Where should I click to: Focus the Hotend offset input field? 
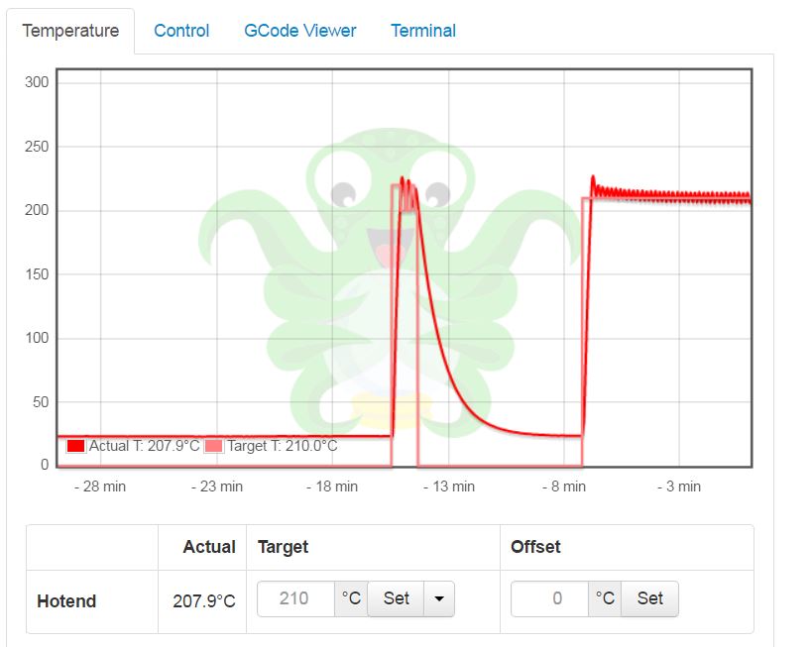pyautogui.click(x=549, y=598)
